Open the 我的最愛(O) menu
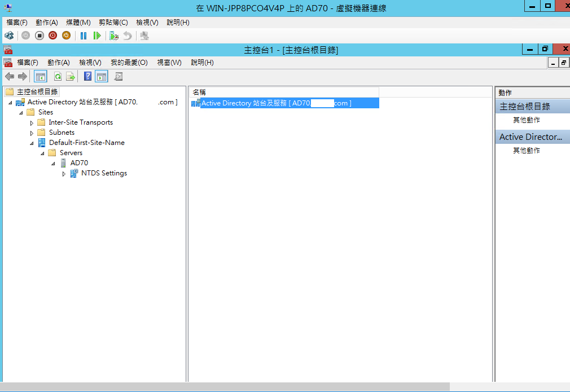The height and width of the screenshot is (392, 570). [x=129, y=63]
